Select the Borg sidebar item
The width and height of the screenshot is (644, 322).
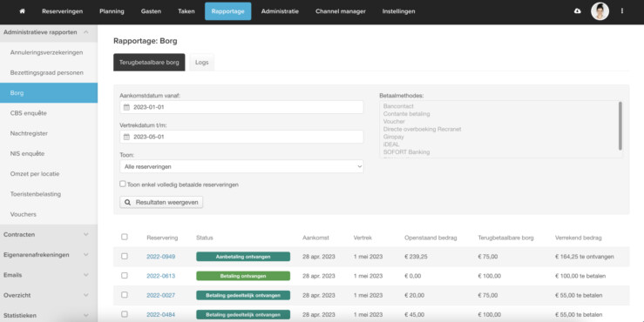(49, 93)
